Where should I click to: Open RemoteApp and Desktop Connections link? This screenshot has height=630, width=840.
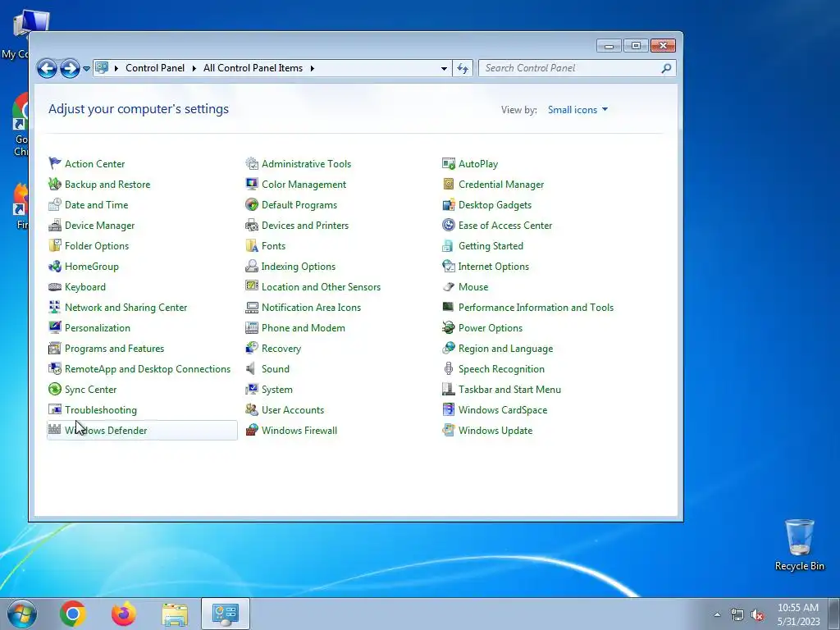tap(148, 369)
